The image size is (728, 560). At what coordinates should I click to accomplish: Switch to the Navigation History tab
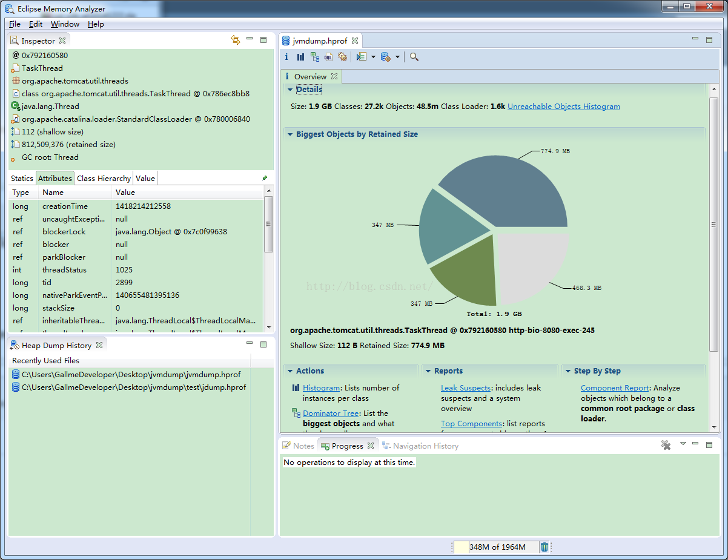click(420, 446)
